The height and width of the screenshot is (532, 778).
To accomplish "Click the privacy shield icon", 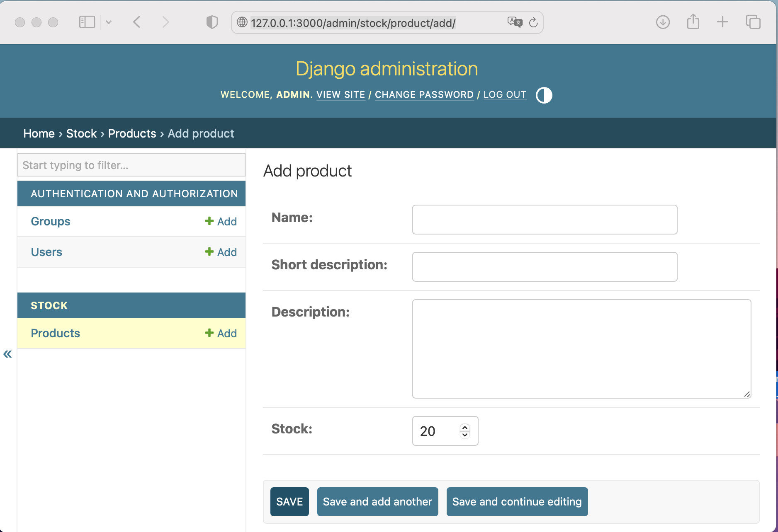I will 212,22.
